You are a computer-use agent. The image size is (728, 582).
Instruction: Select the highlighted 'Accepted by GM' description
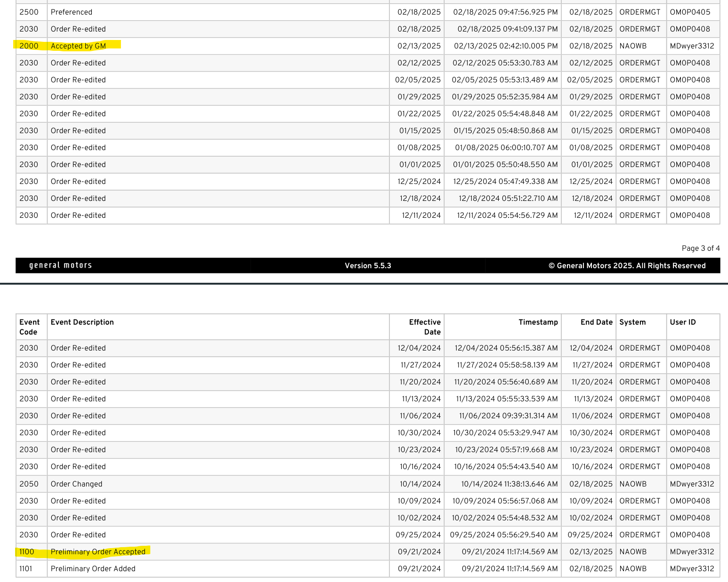tap(78, 46)
